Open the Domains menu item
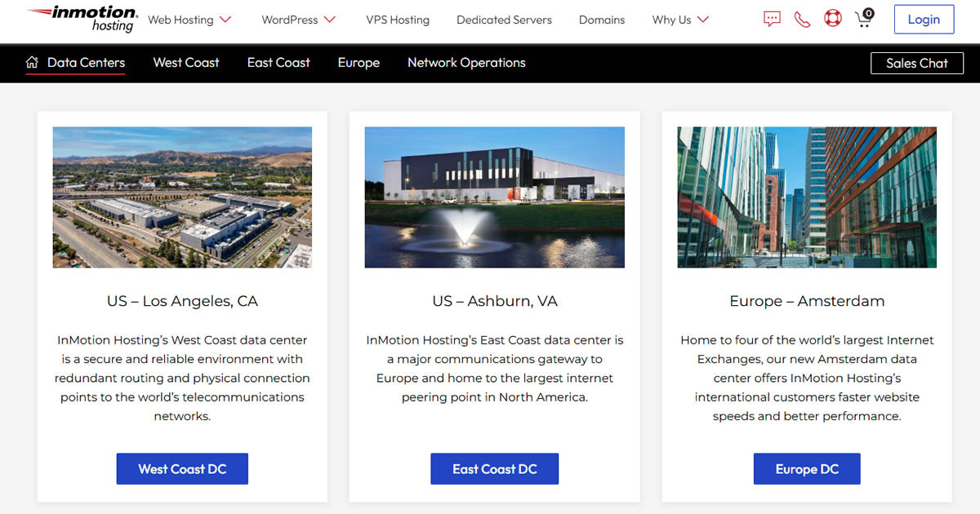Viewport: 980px width, 514px height. click(602, 20)
